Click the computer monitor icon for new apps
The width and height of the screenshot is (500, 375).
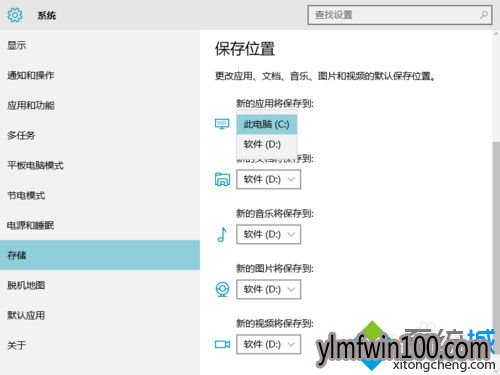(x=222, y=124)
